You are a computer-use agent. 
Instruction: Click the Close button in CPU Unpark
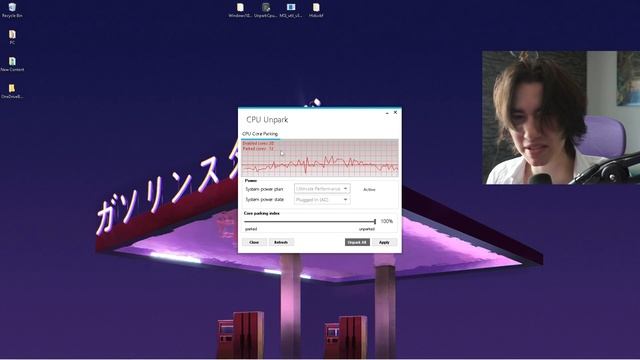[x=254, y=242]
